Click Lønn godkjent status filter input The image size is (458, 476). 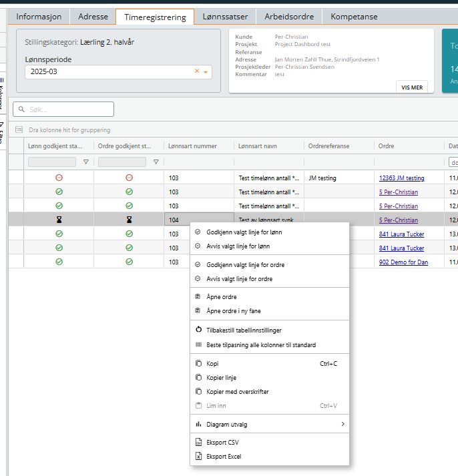click(x=52, y=162)
